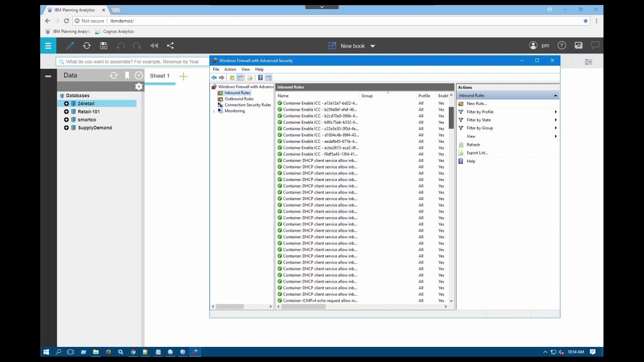Open the hamburger menu in Planning Analytics
Image resolution: width=644 pixels, height=362 pixels.
click(48, 46)
